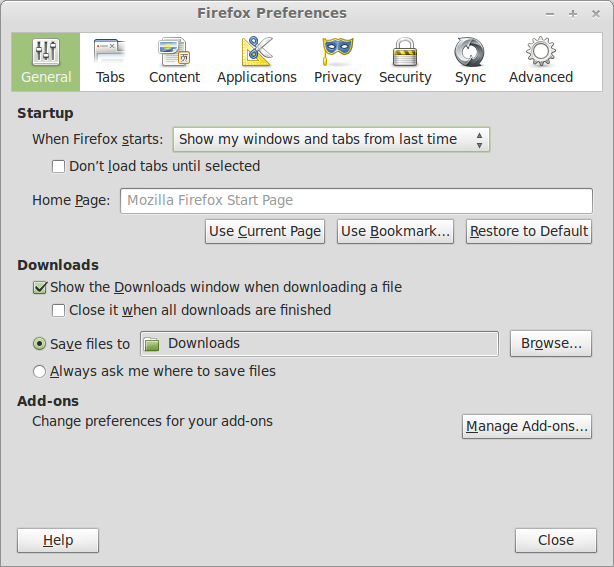Screen dimensions: 614x567
Task: Click the 'Home Page:' label
Action: point(71,200)
